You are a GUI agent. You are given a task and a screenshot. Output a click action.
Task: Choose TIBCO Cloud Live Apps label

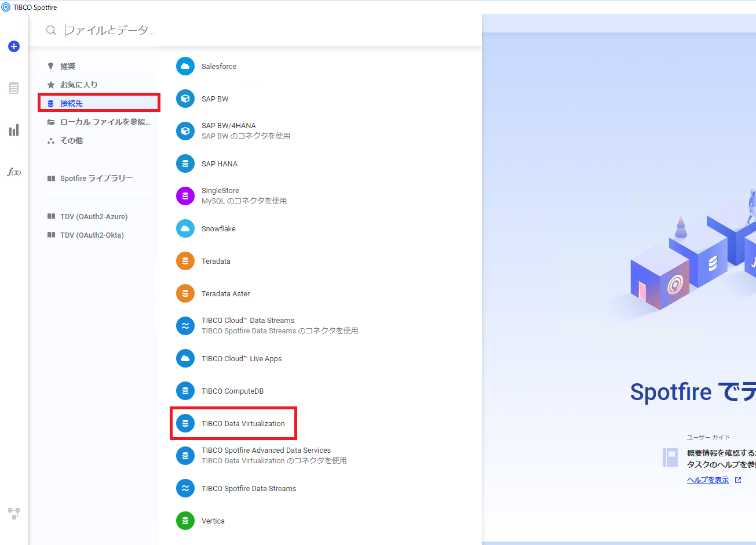242,359
